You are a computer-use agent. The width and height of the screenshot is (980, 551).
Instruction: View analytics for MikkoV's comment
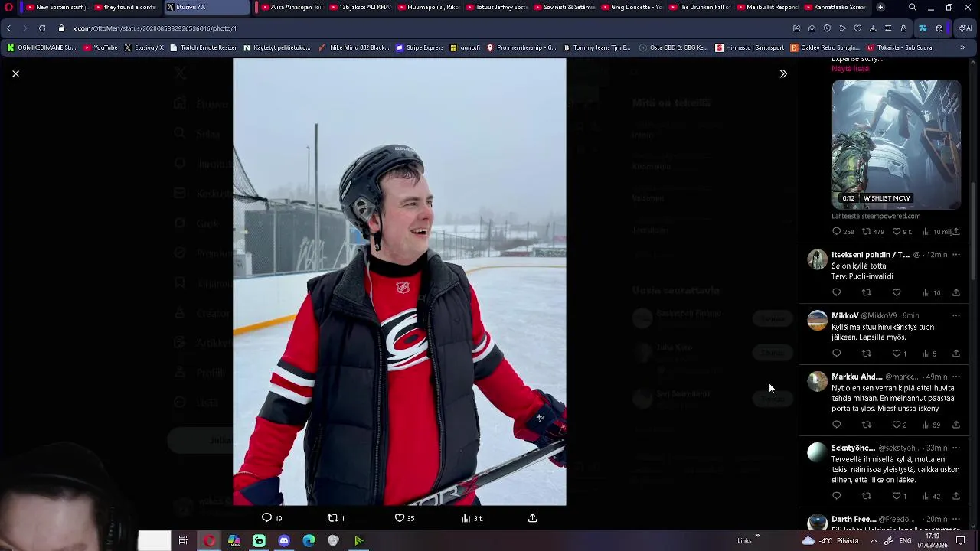[929, 354]
